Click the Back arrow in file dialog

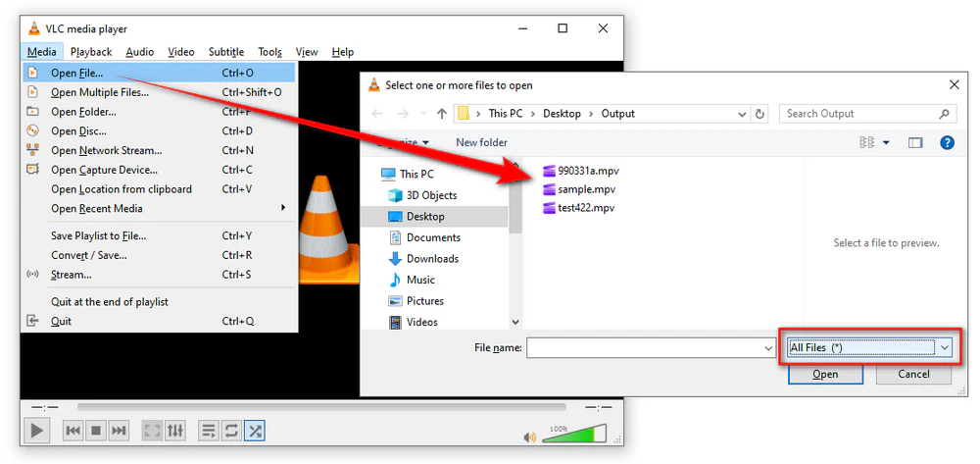(377, 114)
